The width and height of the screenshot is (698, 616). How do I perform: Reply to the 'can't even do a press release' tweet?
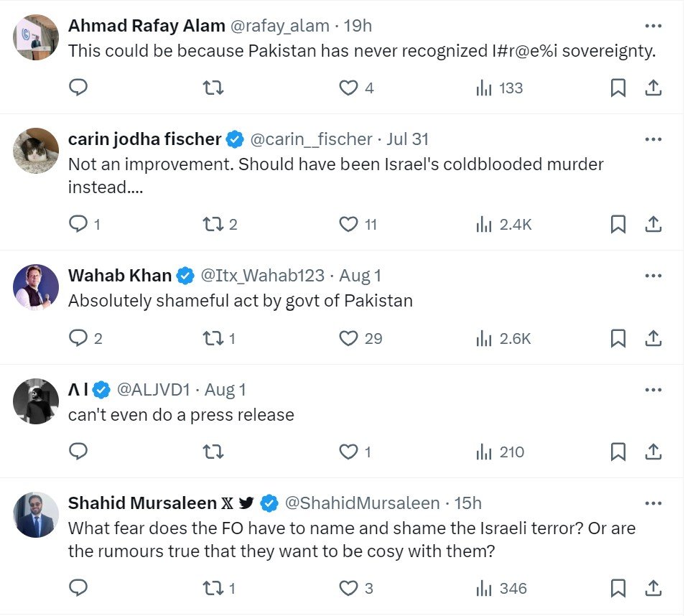pos(78,452)
